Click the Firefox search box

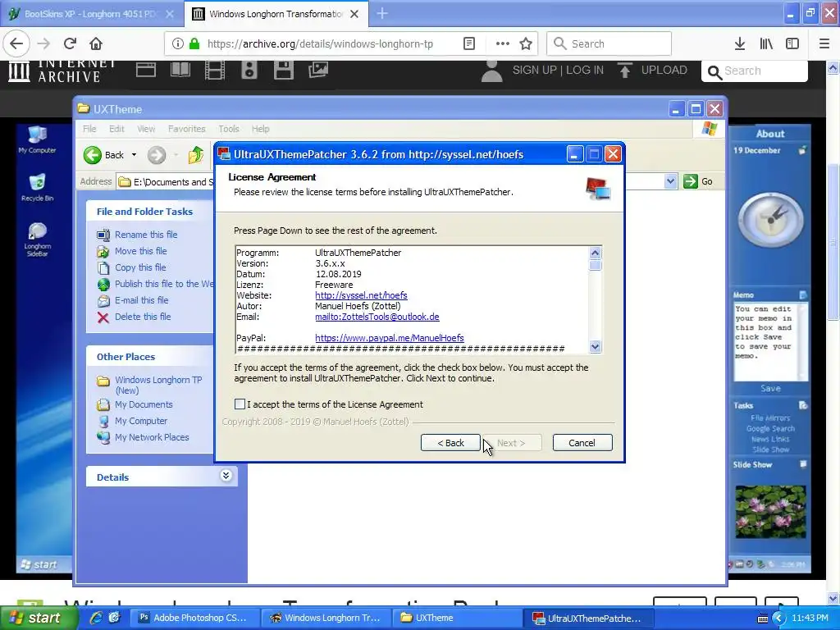[609, 44]
